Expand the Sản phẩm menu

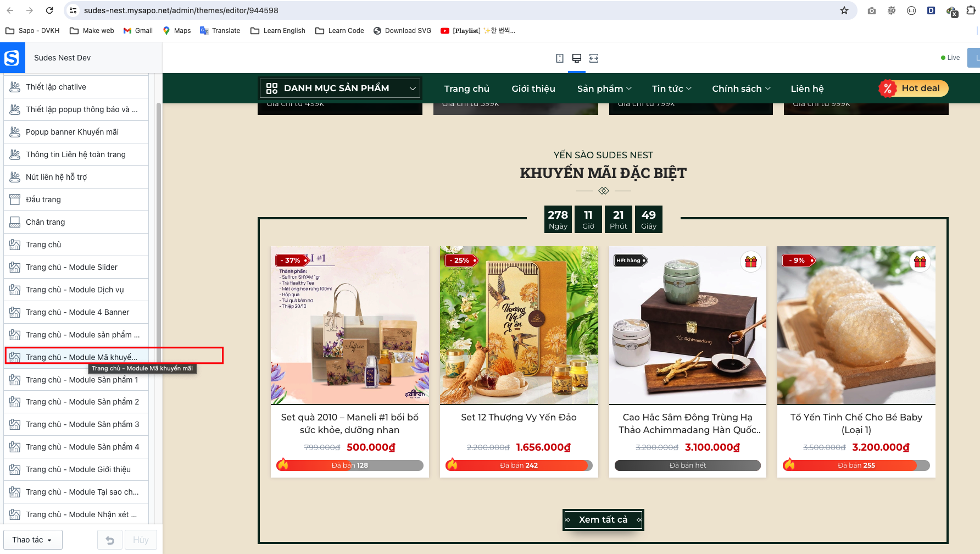pyautogui.click(x=604, y=88)
